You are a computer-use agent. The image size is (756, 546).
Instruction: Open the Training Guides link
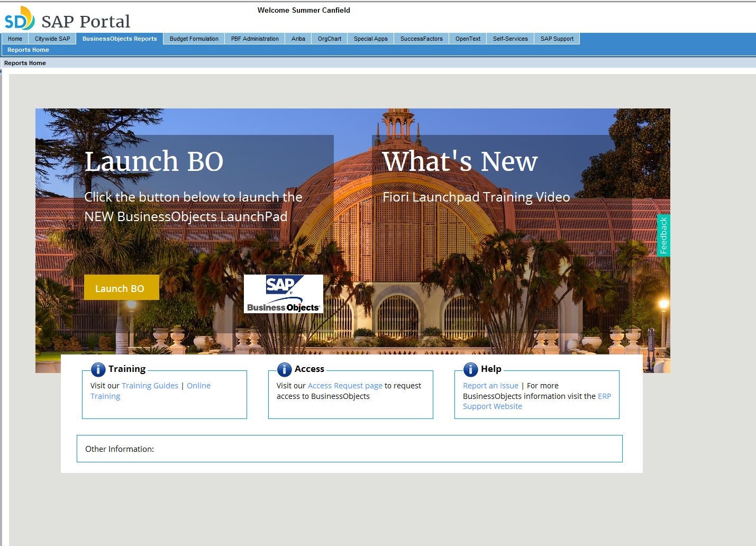pos(150,386)
